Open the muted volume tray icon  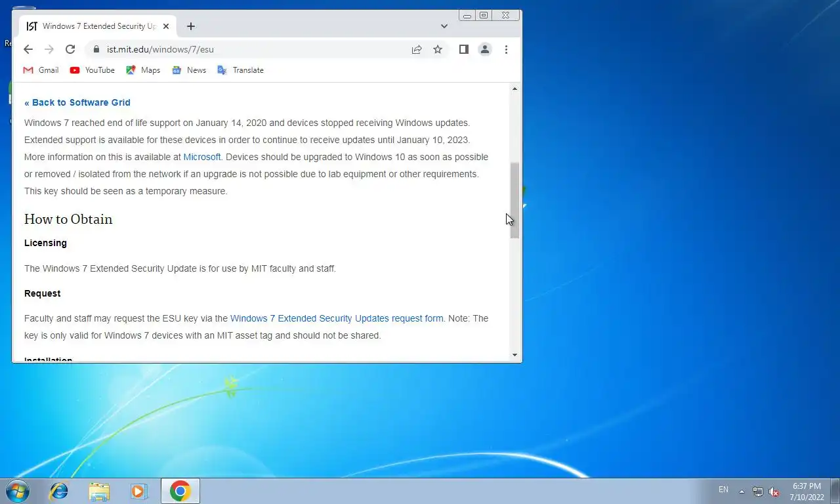774,492
